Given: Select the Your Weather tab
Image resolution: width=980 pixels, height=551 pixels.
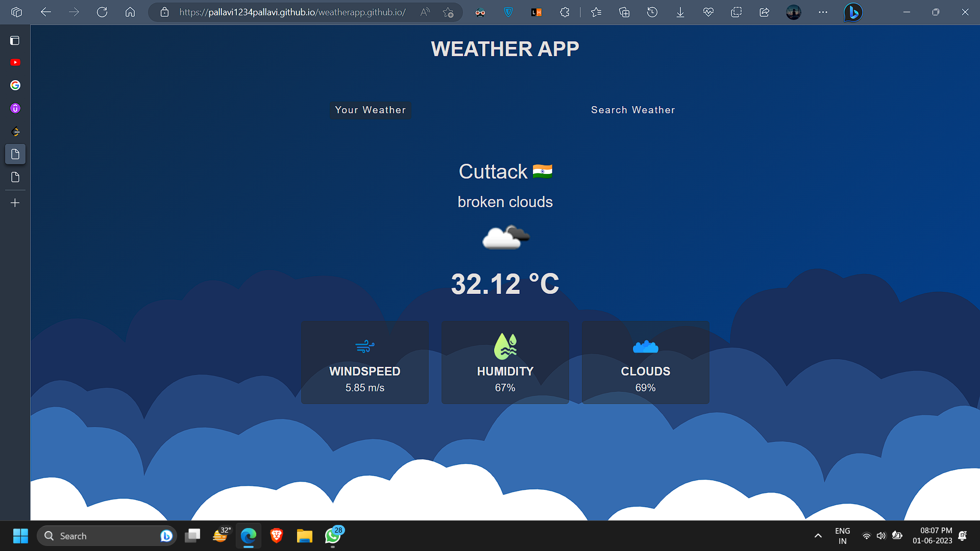Looking at the screenshot, I should [x=370, y=110].
